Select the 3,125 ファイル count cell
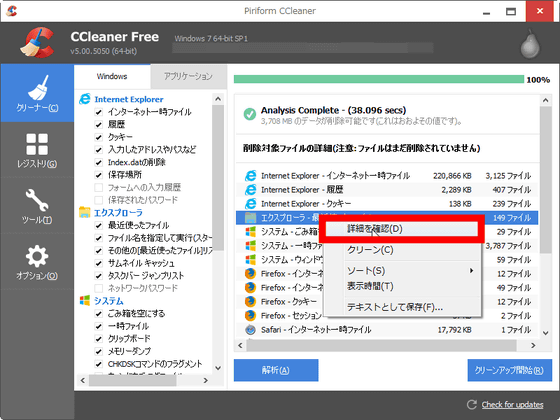Viewport: 560px width, 420px height. tap(508, 176)
